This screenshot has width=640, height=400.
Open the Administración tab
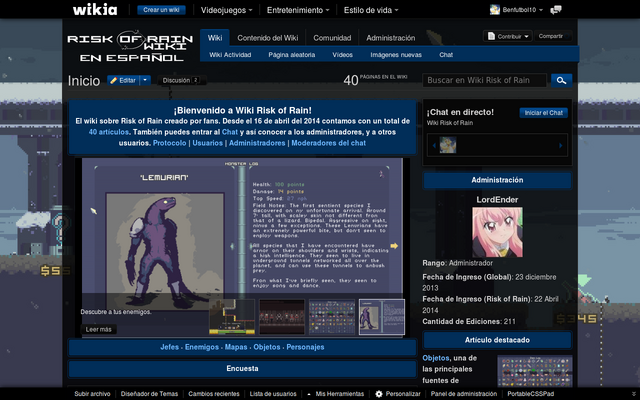tap(391, 38)
